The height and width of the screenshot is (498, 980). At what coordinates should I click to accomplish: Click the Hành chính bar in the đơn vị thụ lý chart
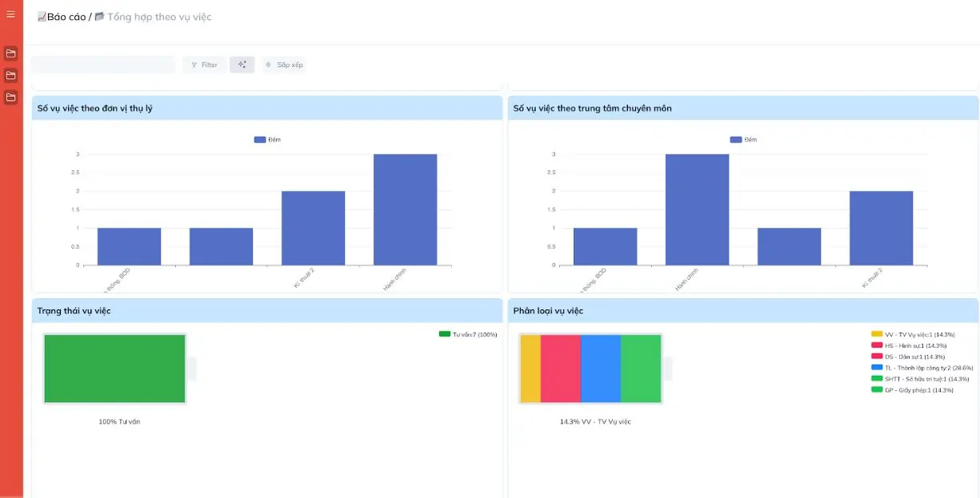(x=405, y=209)
